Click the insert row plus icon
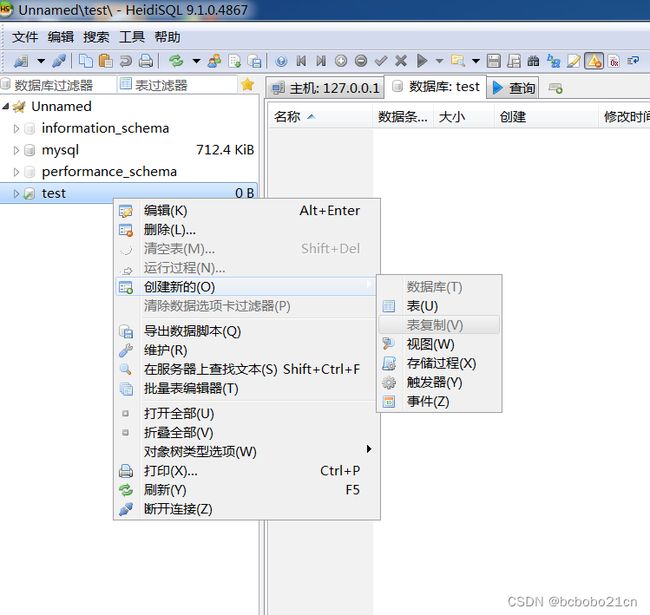 (341, 61)
